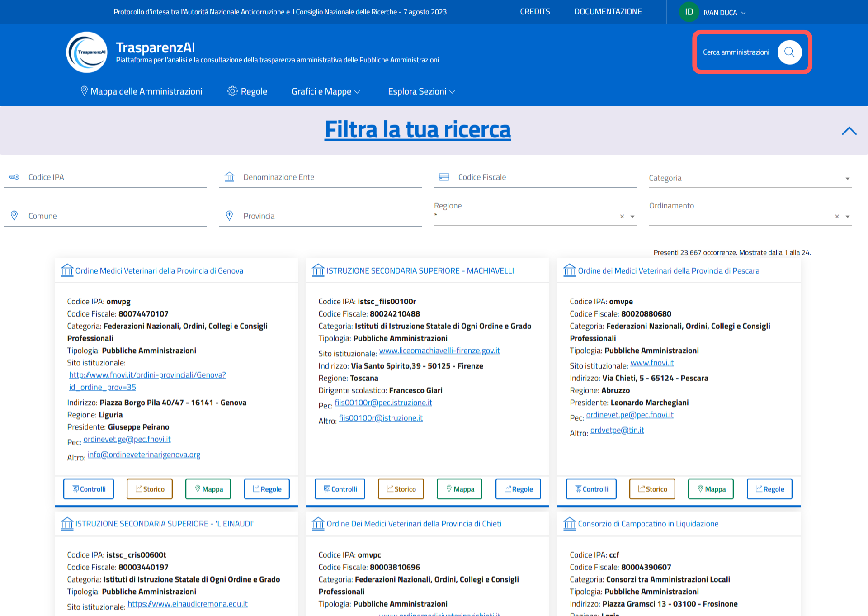Open the fnovi.it Genova ordini-provinciali link
This screenshot has width=868, height=616.
(x=147, y=381)
